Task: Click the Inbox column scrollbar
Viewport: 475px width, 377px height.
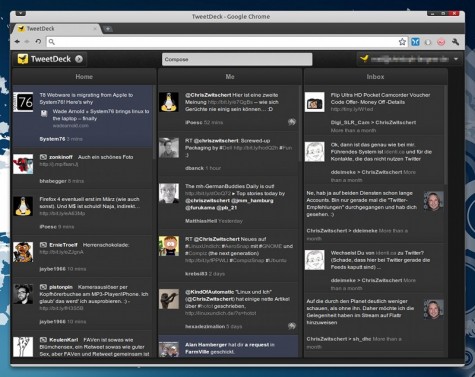Action: click(x=446, y=135)
